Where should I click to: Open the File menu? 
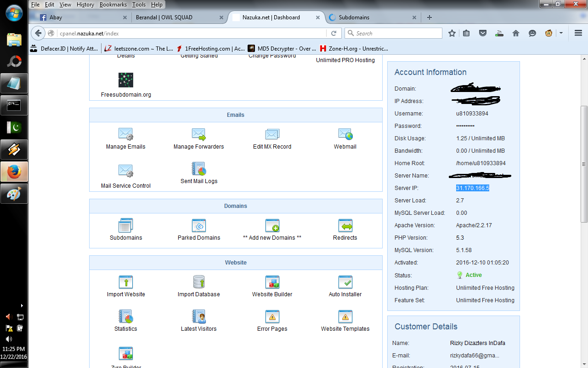point(35,5)
